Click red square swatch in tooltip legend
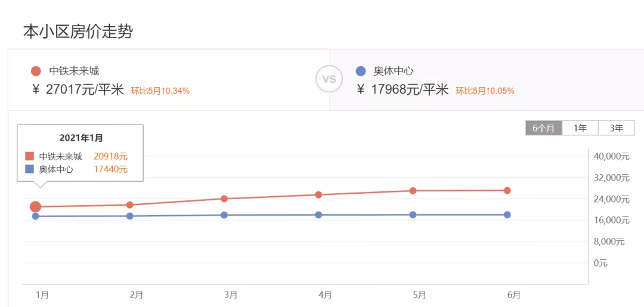 [x=29, y=156]
